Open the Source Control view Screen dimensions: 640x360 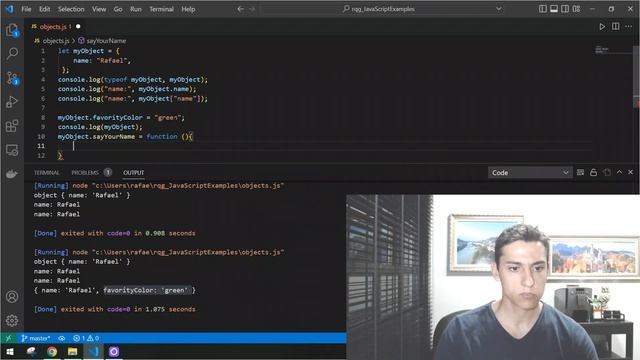pos(12,78)
